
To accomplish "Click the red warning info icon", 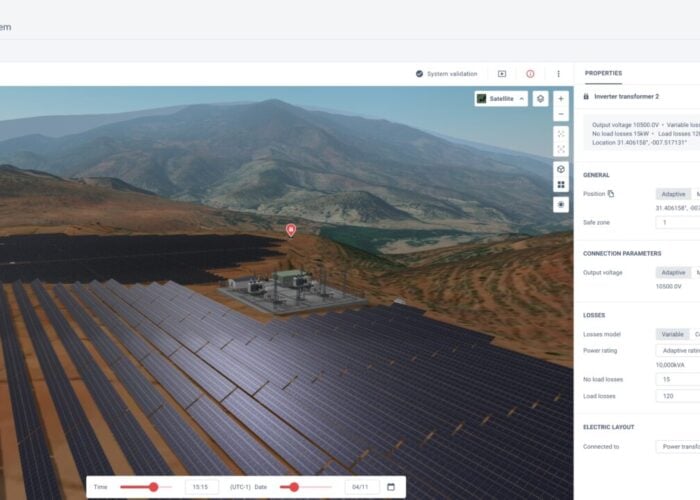I will click(x=530, y=74).
